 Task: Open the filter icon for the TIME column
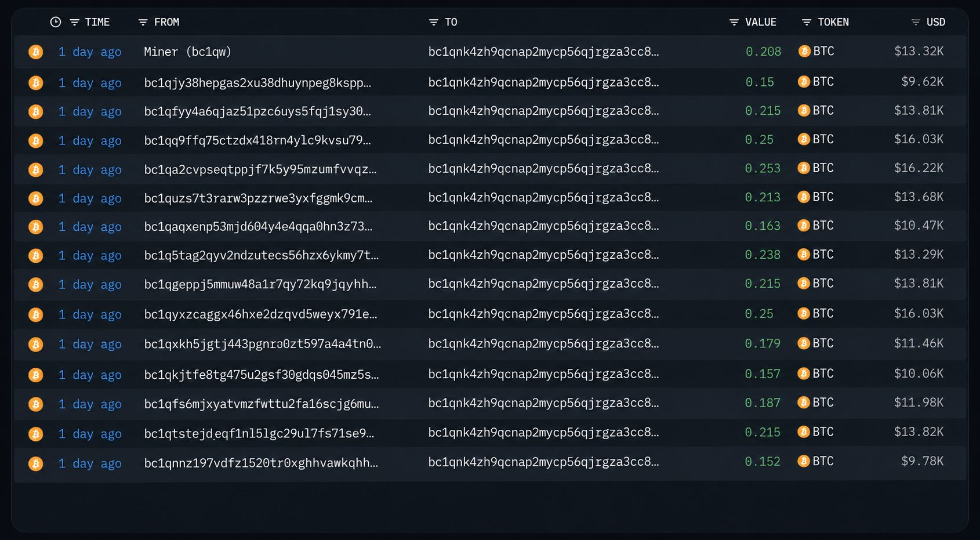point(74,22)
